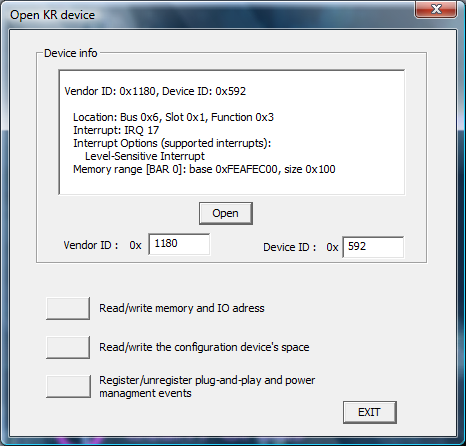Viewport: 466px width, 446px height.
Task: Click the 'Device info' group title
Action: tap(70, 53)
